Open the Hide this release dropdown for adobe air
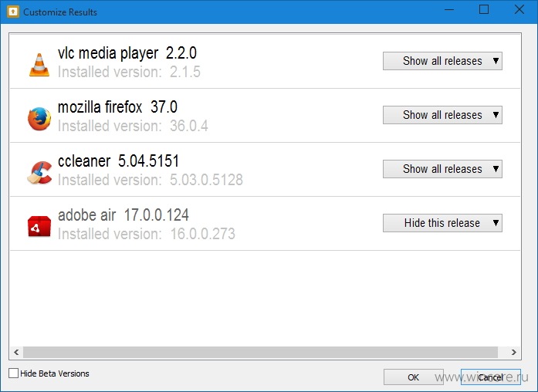Screen dimensions: 538x392 click(442, 223)
